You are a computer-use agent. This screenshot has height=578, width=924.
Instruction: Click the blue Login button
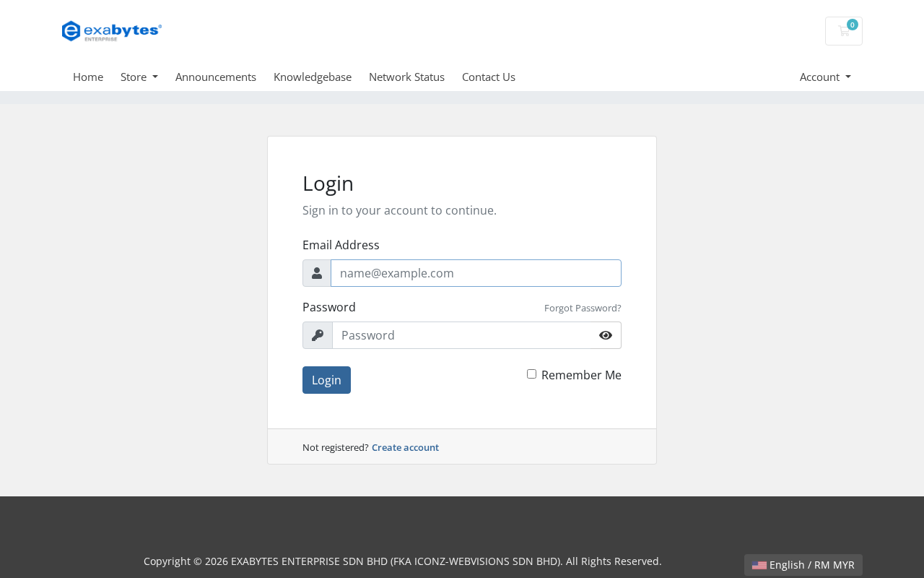point(326,380)
